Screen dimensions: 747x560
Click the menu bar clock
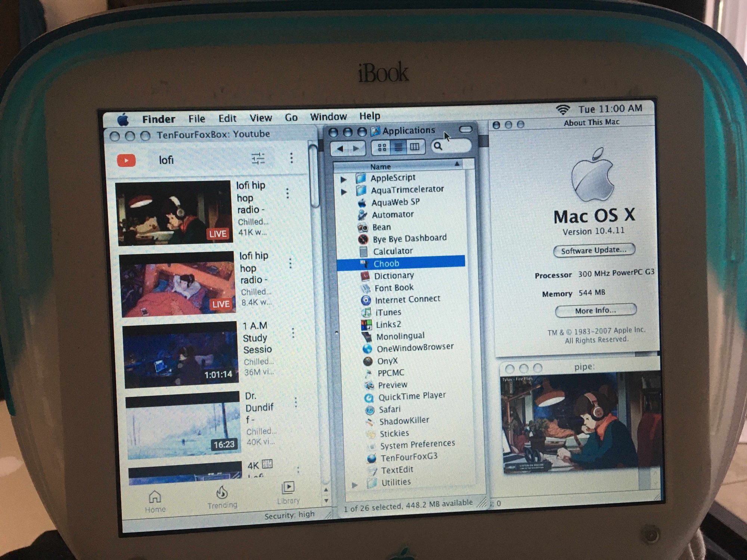click(610, 109)
